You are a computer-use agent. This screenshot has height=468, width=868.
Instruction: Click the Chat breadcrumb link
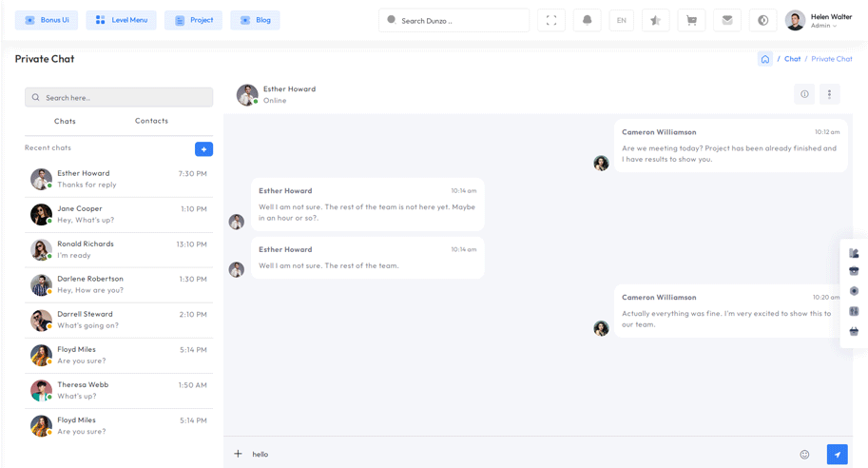pyautogui.click(x=792, y=59)
